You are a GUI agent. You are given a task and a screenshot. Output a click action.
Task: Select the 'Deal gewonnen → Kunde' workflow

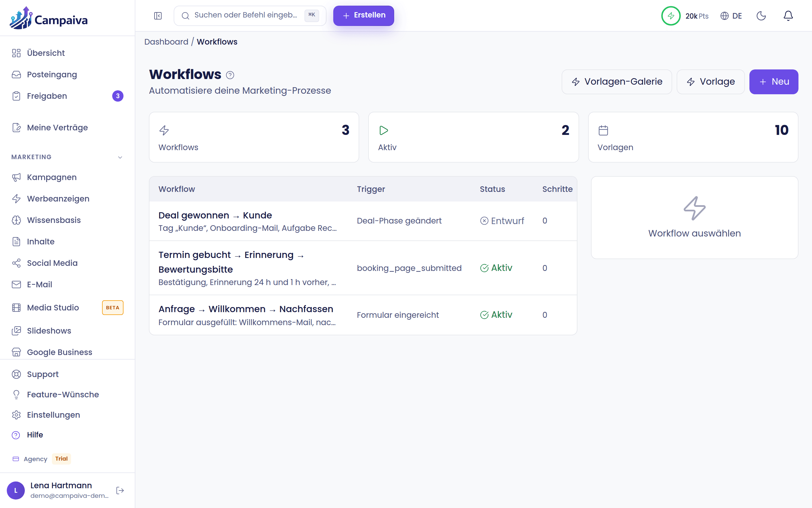(x=363, y=221)
